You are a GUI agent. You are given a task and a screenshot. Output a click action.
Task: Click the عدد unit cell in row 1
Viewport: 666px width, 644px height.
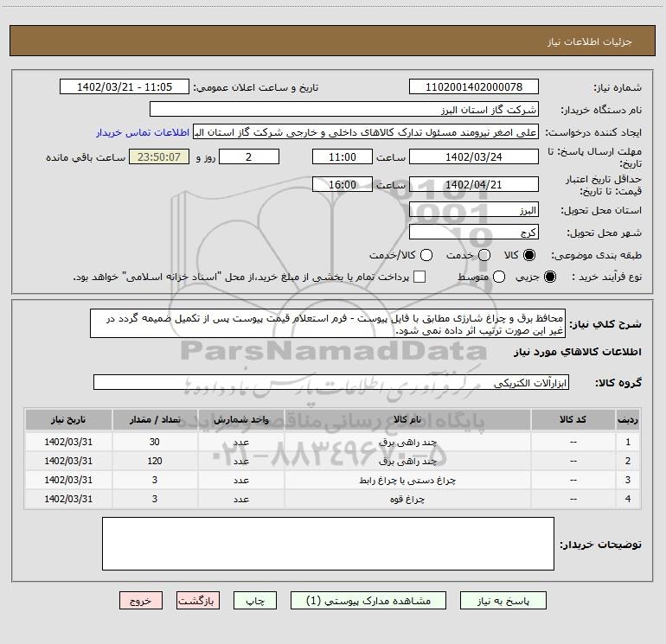pos(240,442)
